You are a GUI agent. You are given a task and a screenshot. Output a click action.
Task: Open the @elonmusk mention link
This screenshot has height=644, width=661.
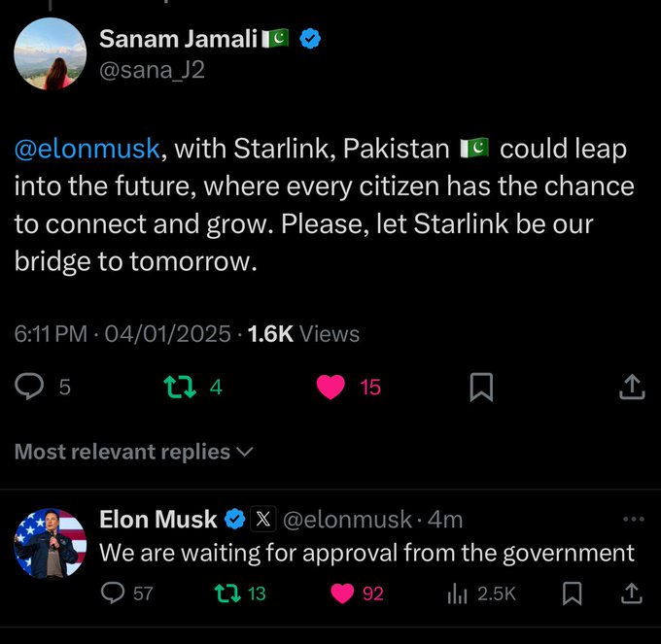click(x=87, y=150)
